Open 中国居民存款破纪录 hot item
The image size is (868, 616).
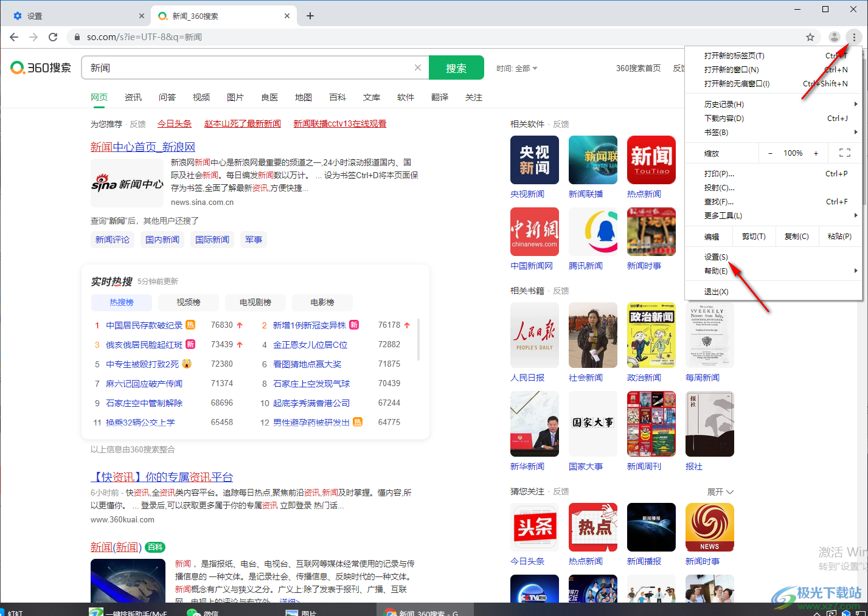coord(144,325)
